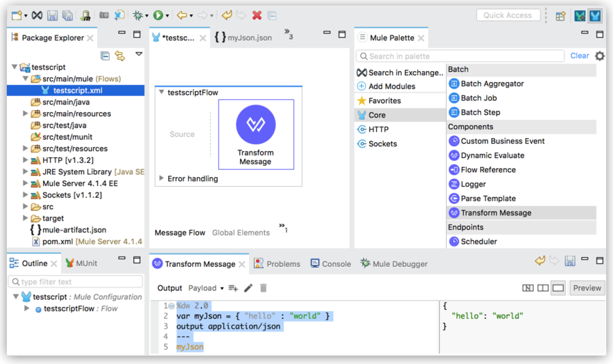Click the pencil edit icon in the Transform toolbar
This screenshot has height=364, width=613.
tap(248, 288)
